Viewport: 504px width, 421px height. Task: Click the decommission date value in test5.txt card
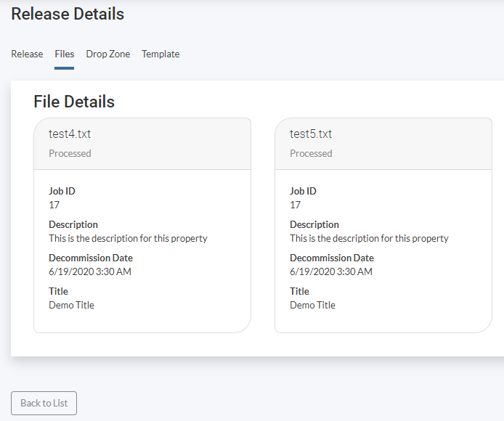tap(331, 272)
